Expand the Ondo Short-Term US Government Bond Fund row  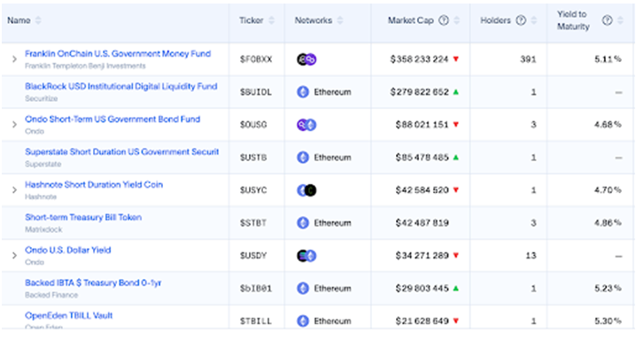point(14,125)
